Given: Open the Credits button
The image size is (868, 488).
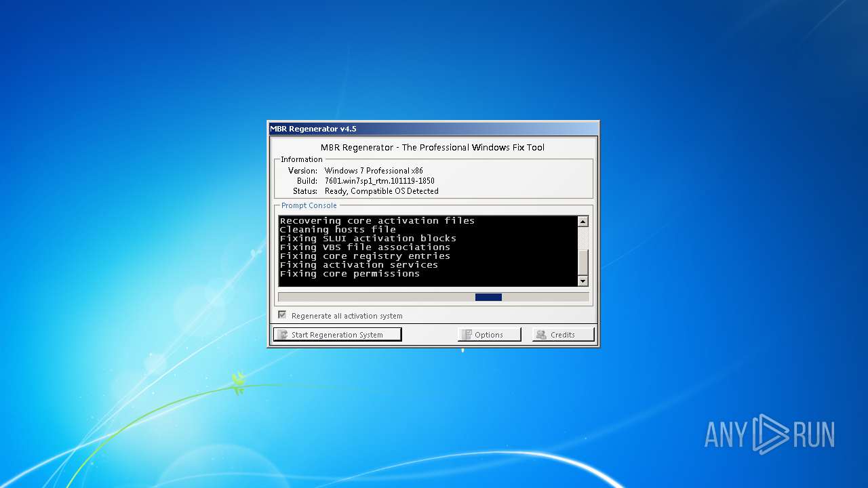Looking at the screenshot, I should (x=563, y=334).
